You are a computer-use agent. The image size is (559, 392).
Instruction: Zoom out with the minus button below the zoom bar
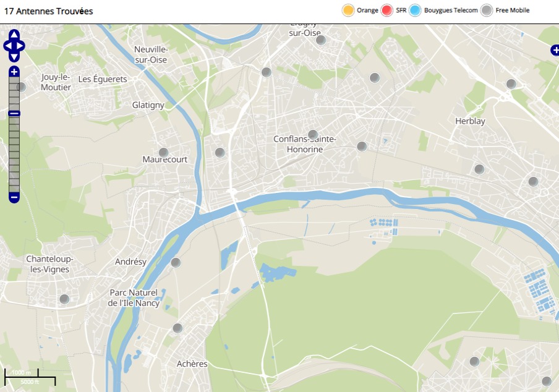[14, 197]
